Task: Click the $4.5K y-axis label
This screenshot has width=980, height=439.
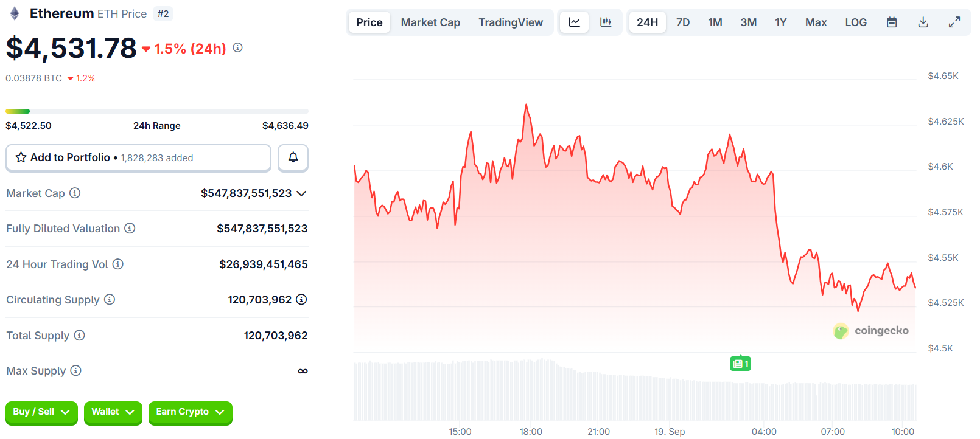Action: click(940, 348)
